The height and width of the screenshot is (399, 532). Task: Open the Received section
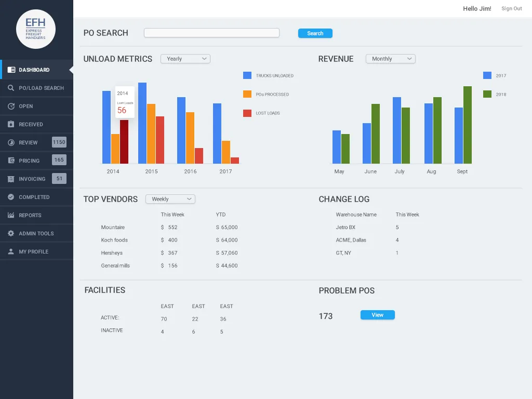coord(37,124)
